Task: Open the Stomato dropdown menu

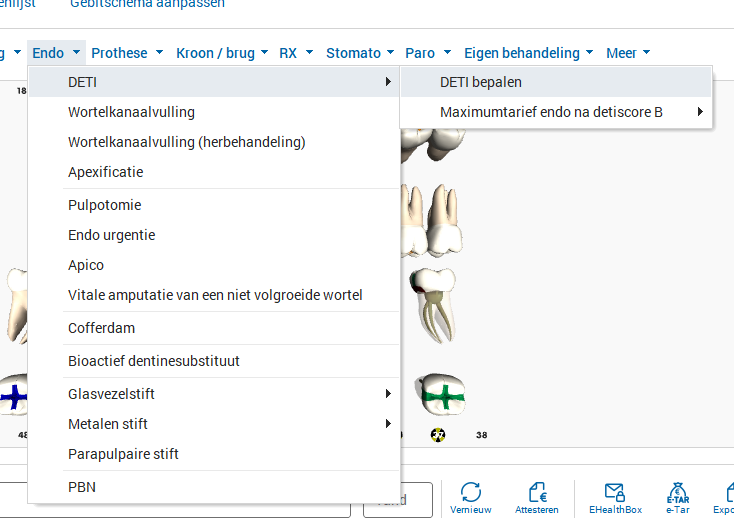Action: pos(360,53)
